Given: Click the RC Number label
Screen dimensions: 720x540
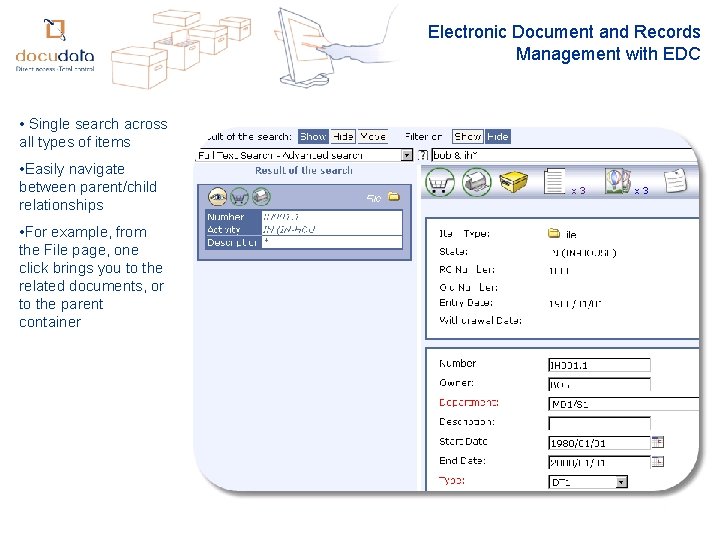Looking at the screenshot, I should [467, 270].
